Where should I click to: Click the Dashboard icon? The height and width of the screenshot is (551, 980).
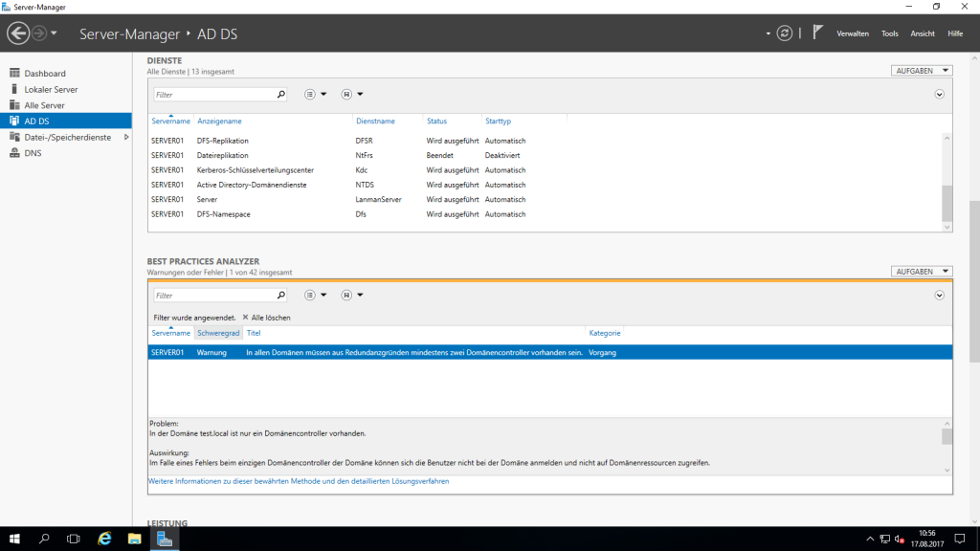14,73
